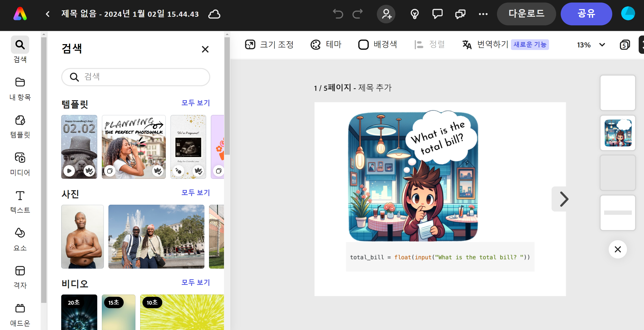Image resolution: width=644 pixels, height=330 pixels.
Task: Open the 5-page view icon
Action: coord(625,45)
